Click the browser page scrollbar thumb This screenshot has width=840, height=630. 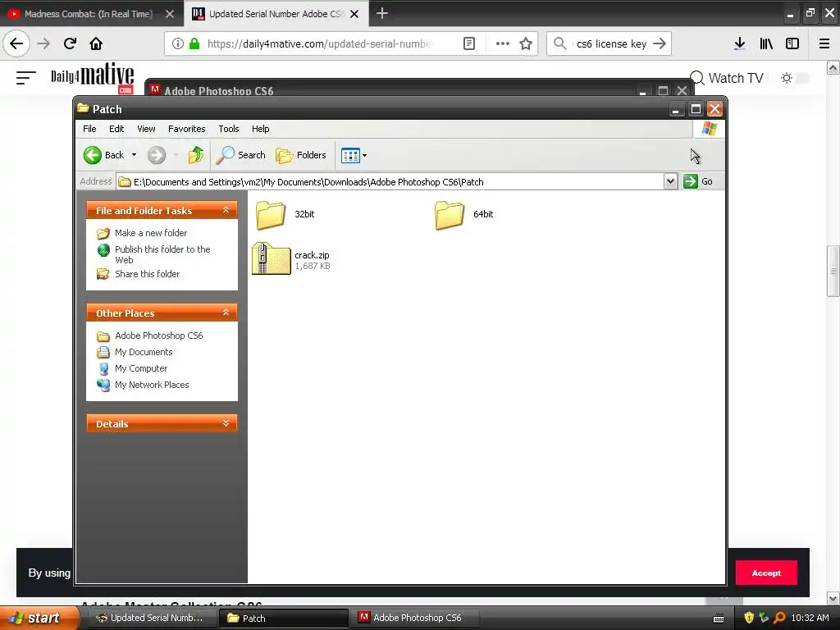(x=833, y=271)
